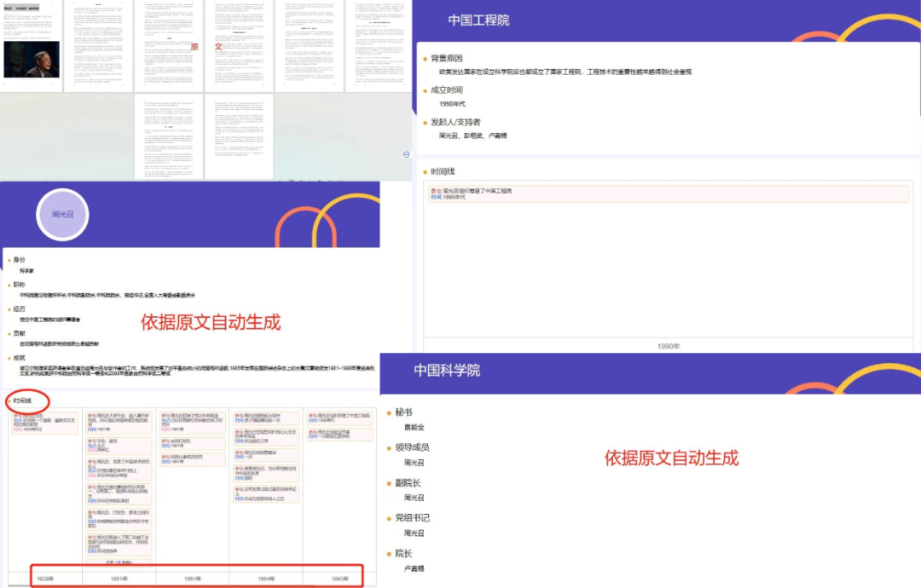Click the orange bullet beside 身份
921x588 pixels.
pyautogui.click(x=10, y=257)
